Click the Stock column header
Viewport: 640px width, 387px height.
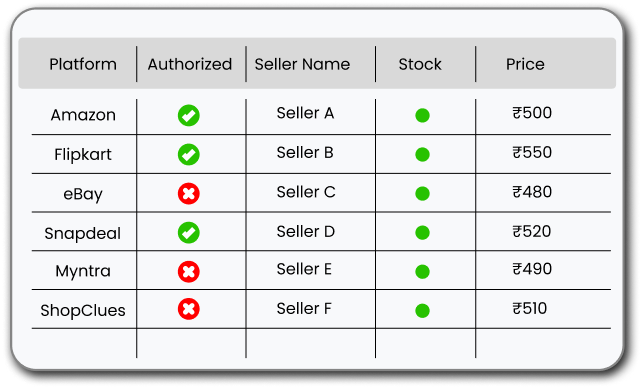pos(420,64)
